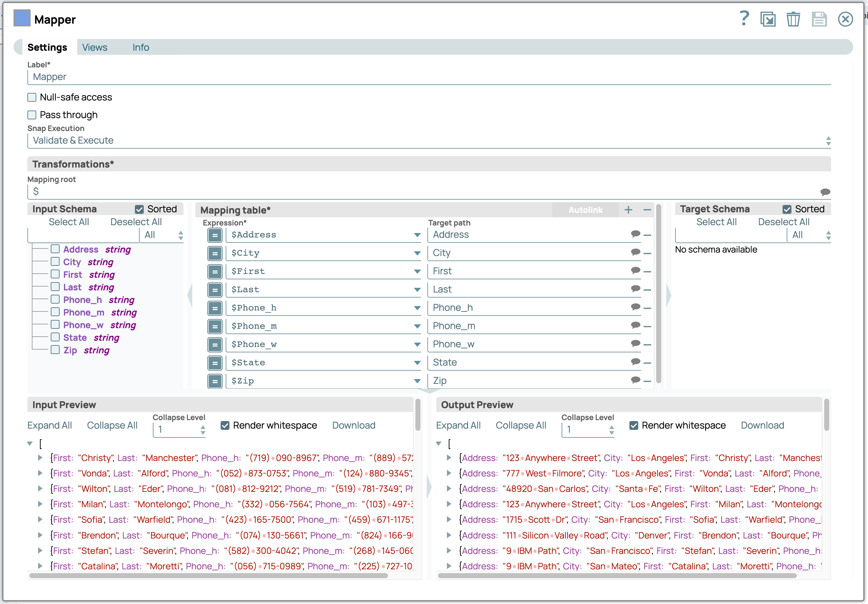Click Download in Output Preview

tap(762, 425)
